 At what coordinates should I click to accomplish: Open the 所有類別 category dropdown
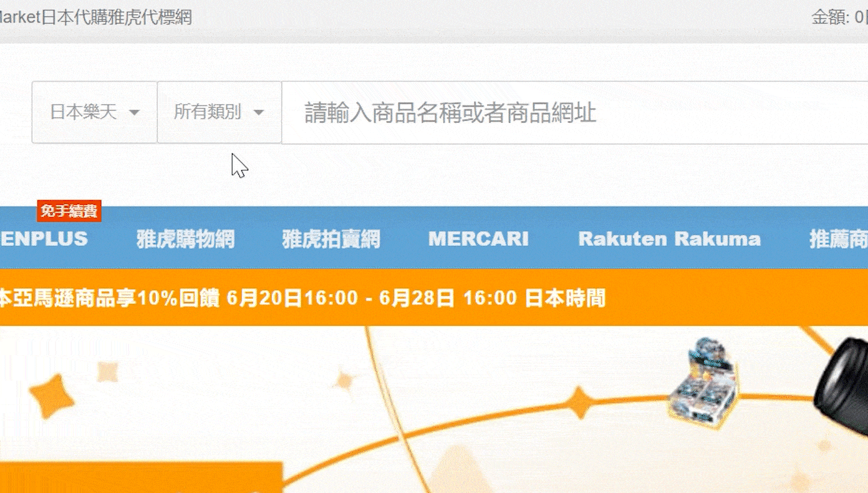(219, 112)
